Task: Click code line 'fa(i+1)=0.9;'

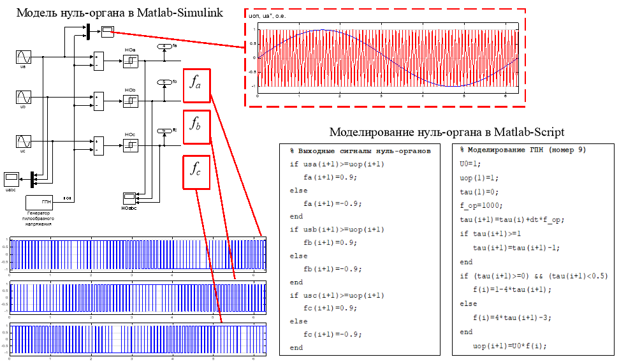Action: pyautogui.click(x=330, y=177)
